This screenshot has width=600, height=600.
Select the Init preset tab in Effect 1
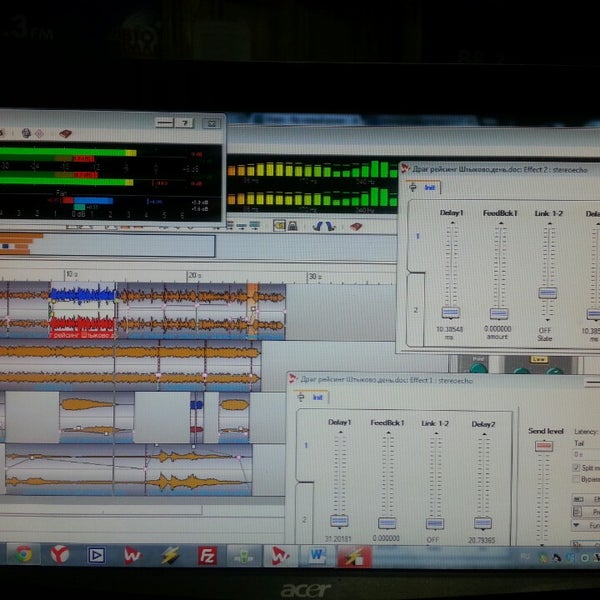[318, 397]
